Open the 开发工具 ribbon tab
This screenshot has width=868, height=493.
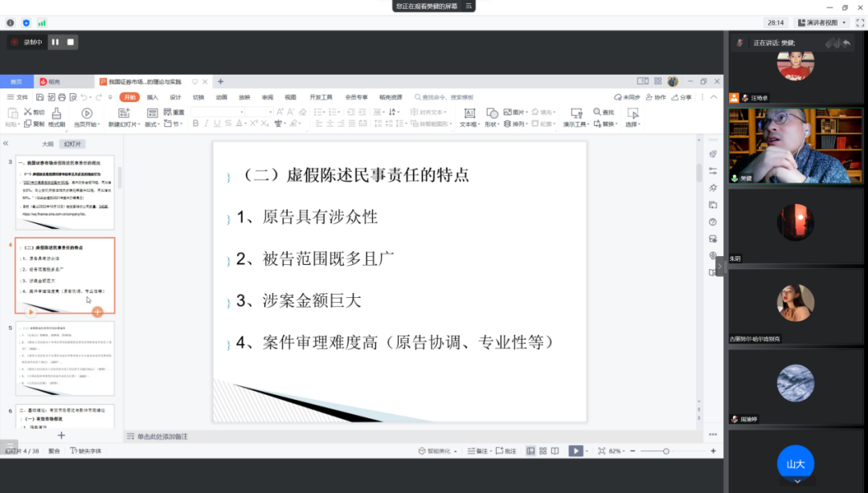(321, 97)
